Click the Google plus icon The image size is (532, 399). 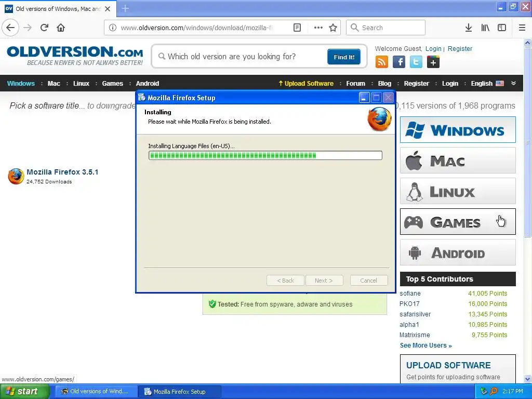433,62
